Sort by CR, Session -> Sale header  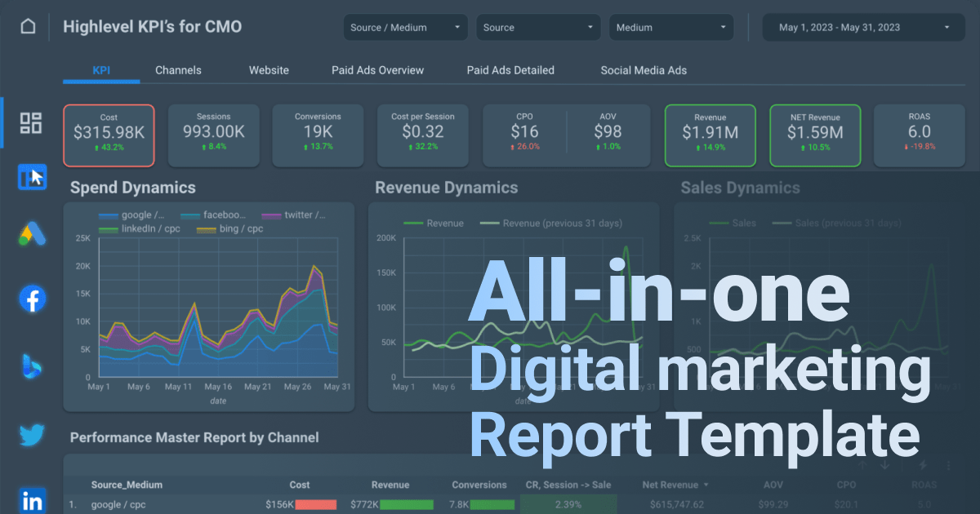(568, 485)
